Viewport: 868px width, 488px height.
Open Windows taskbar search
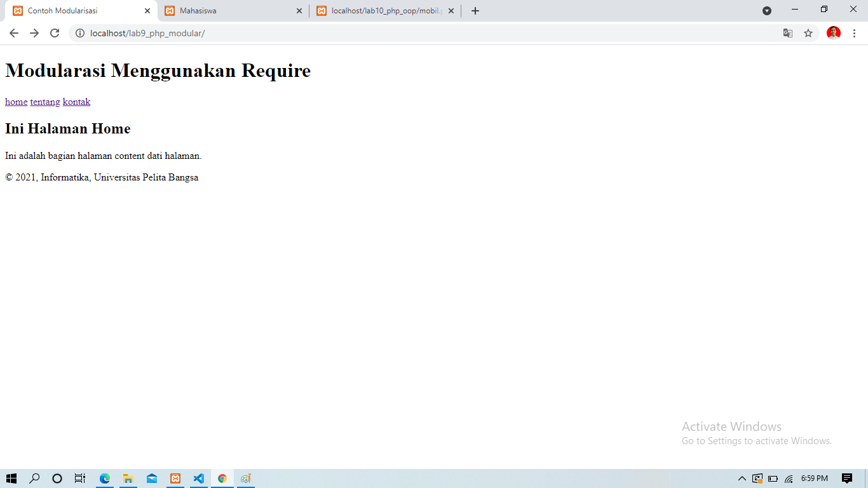click(x=35, y=478)
